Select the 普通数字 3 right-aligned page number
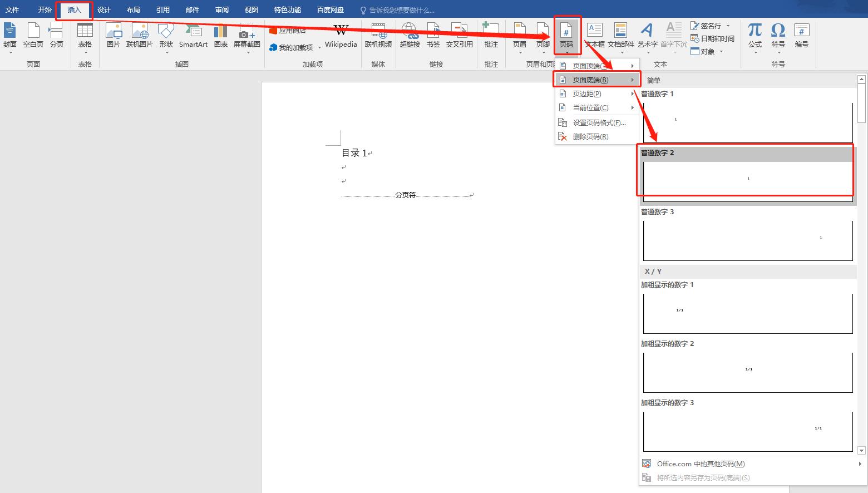 [x=748, y=235]
